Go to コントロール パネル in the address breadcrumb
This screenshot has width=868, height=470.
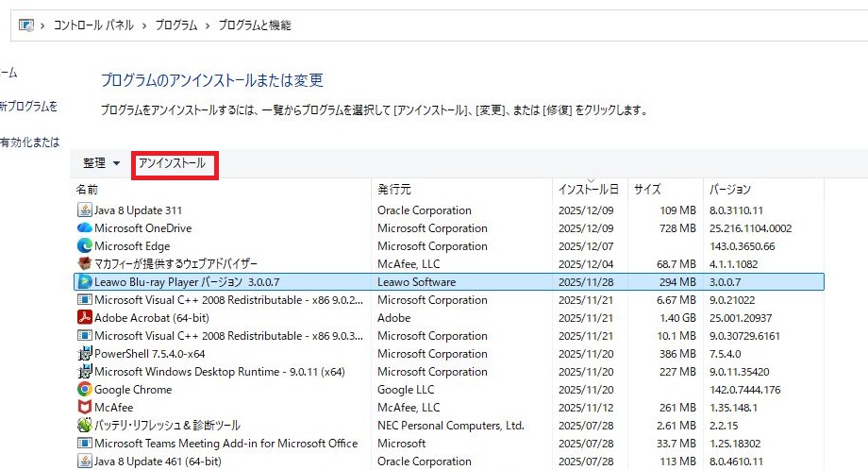point(97,25)
